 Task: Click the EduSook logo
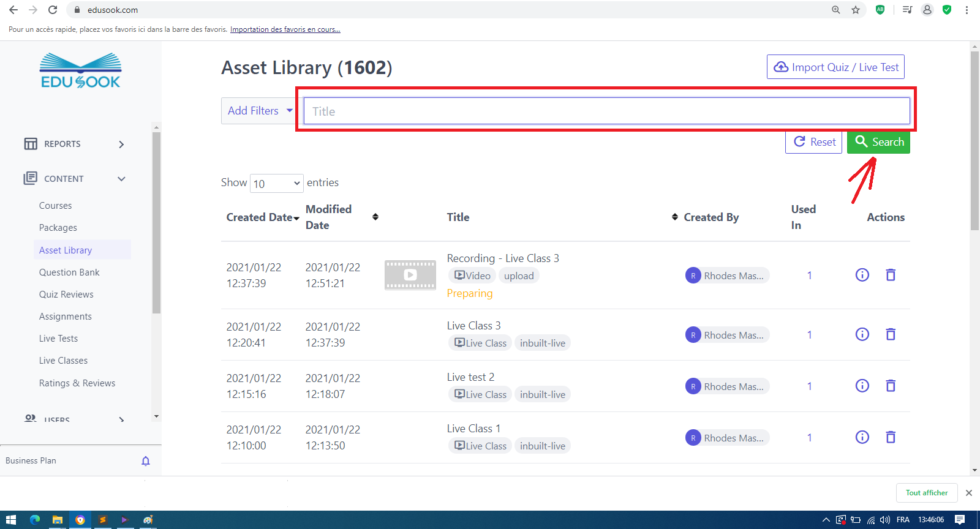[80, 71]
